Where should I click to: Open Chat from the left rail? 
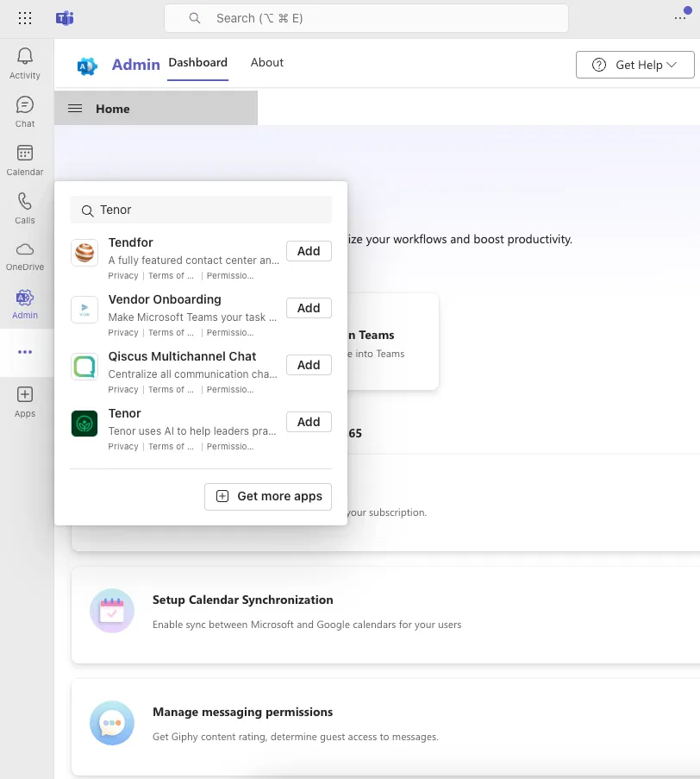tap(25, 112)
